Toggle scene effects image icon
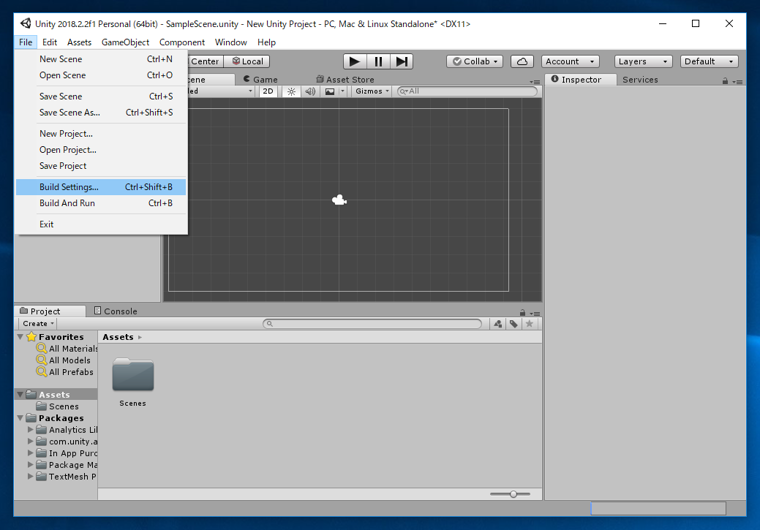This screenshot has height=530, width=760. click(330, 91)
